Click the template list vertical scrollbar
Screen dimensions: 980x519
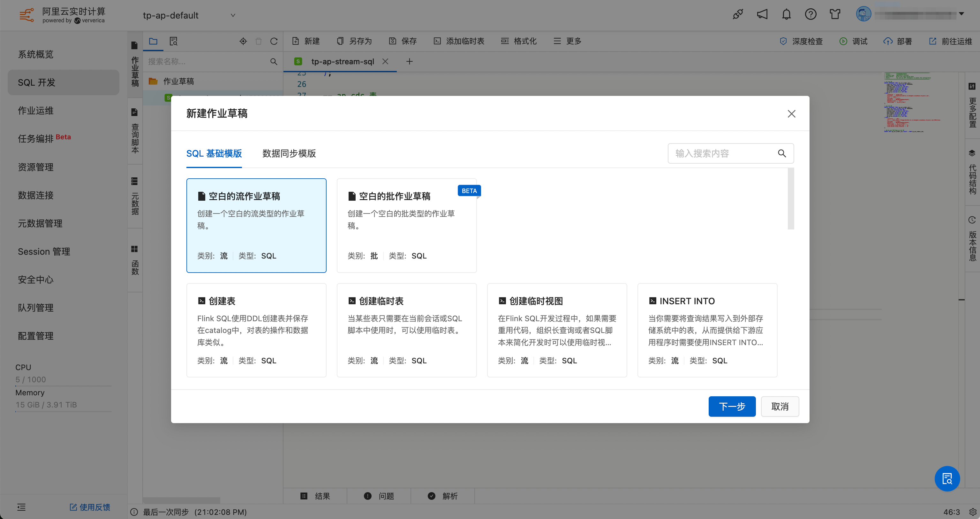(x=790, y=199)
